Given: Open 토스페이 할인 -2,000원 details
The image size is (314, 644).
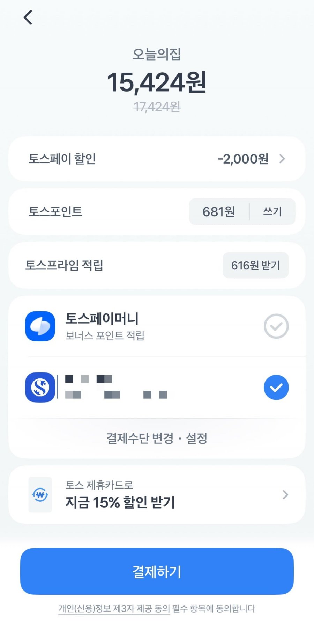Looking at the screenshot, I should pos(243,159).
